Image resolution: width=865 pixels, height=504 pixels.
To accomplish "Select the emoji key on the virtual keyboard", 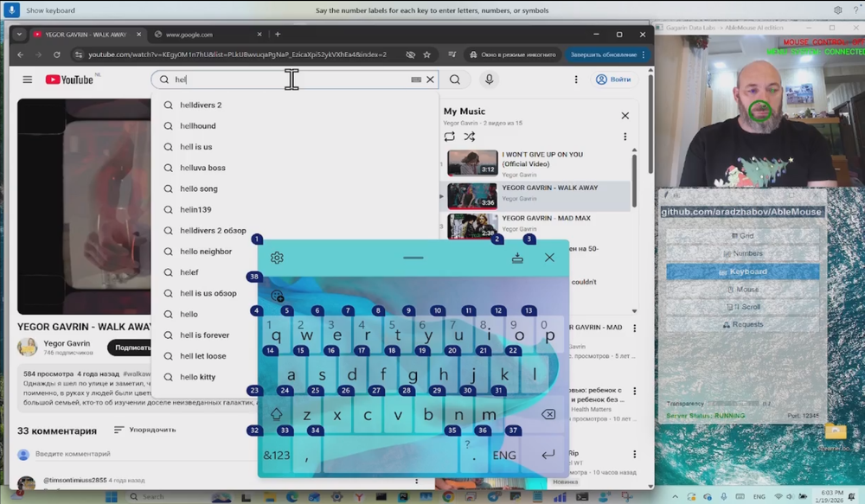I will [x=277, y=296].
